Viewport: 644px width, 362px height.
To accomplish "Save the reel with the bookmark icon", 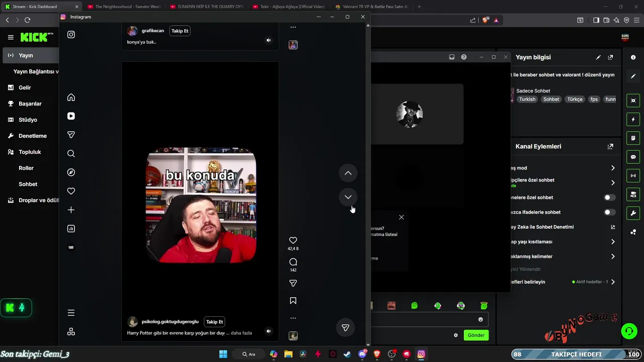I will pos(293,301).
